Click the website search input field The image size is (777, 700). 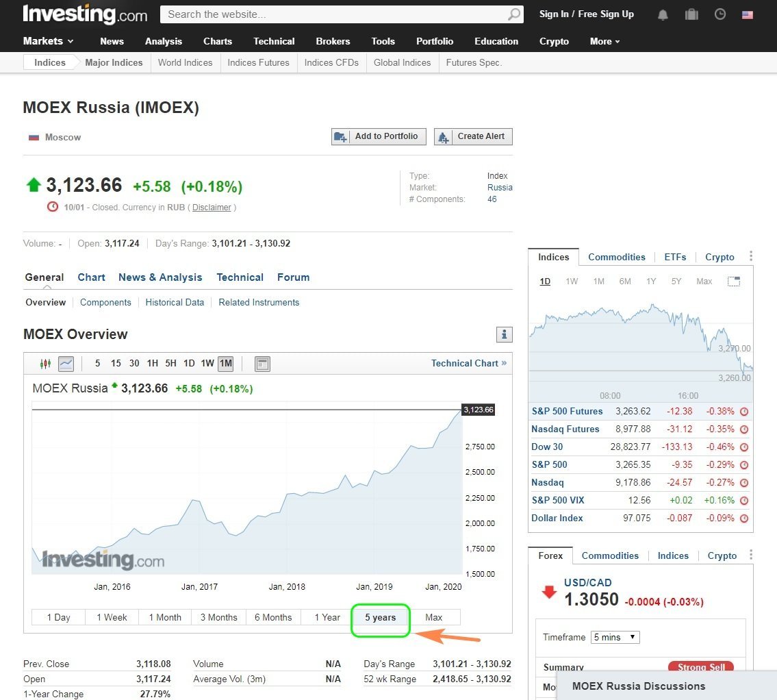[335, 14]
